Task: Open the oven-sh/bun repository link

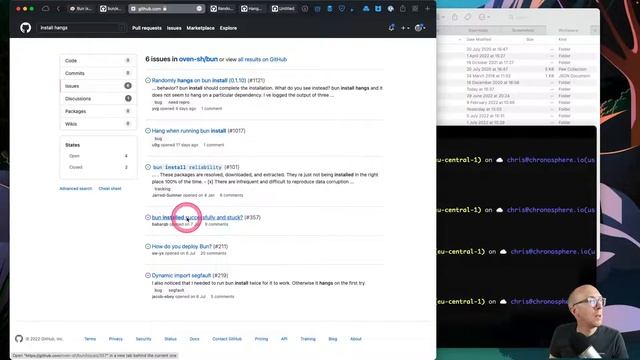Action: (x=198, y=59)
